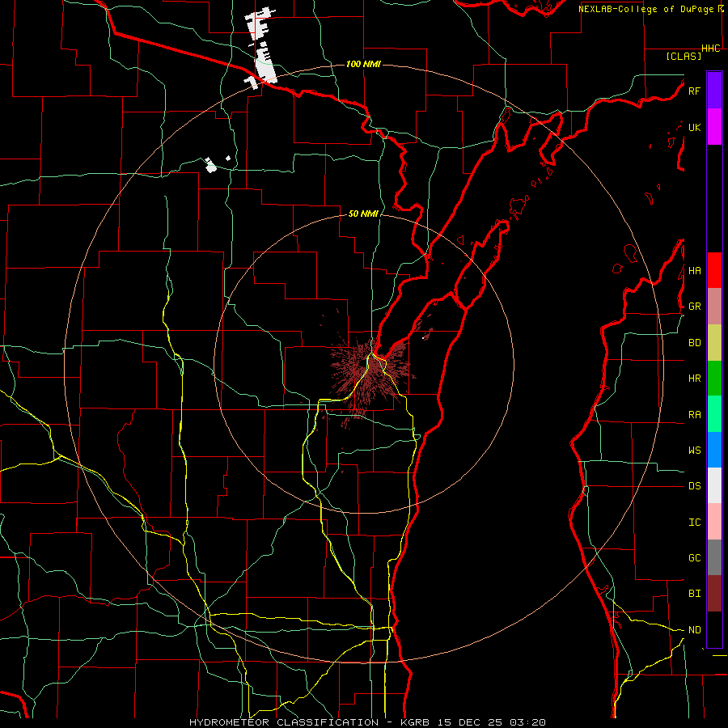Click the UK magenta legend swatch

(714, 127)
